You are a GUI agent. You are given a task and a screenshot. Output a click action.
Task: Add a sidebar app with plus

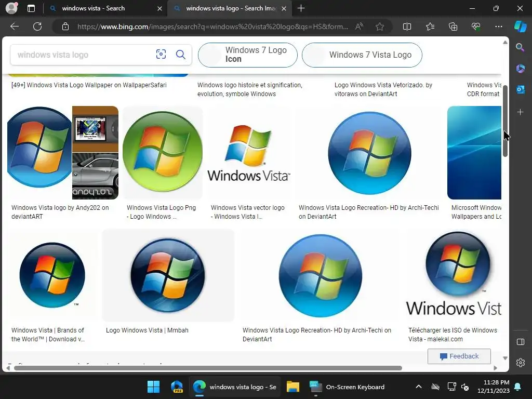[520, 112]
